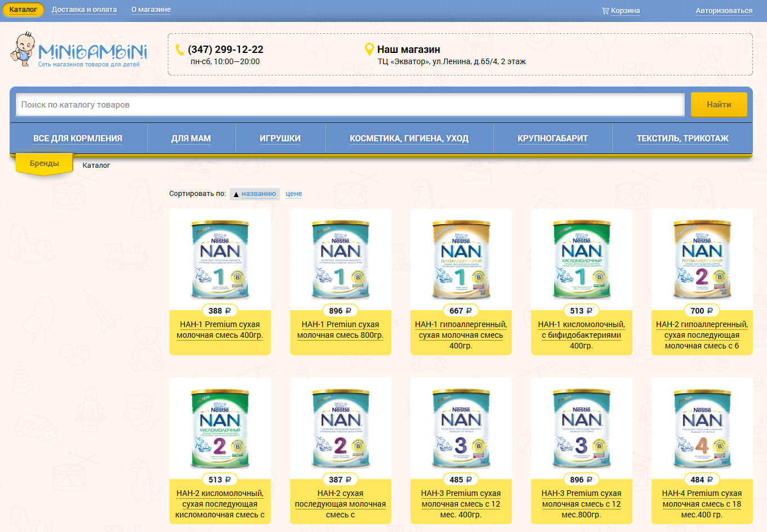The width and height of the screenshot is (767, 532).
Task: Open the КРУПНОГАБАРИТ category
Action: tap(552, 138)
